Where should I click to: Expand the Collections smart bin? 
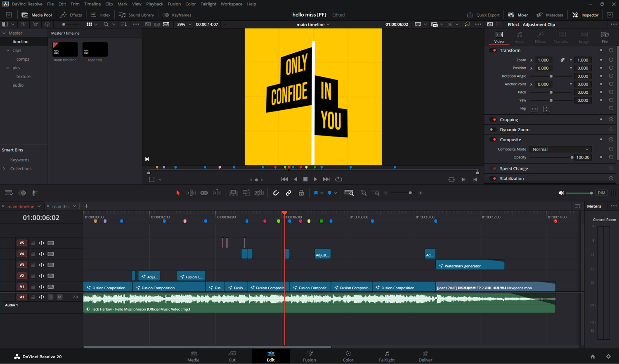pyautogui.click(x=5, y=169)
